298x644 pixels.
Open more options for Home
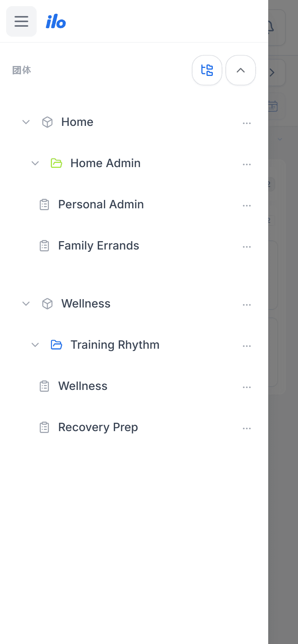(x=247, y=123)
